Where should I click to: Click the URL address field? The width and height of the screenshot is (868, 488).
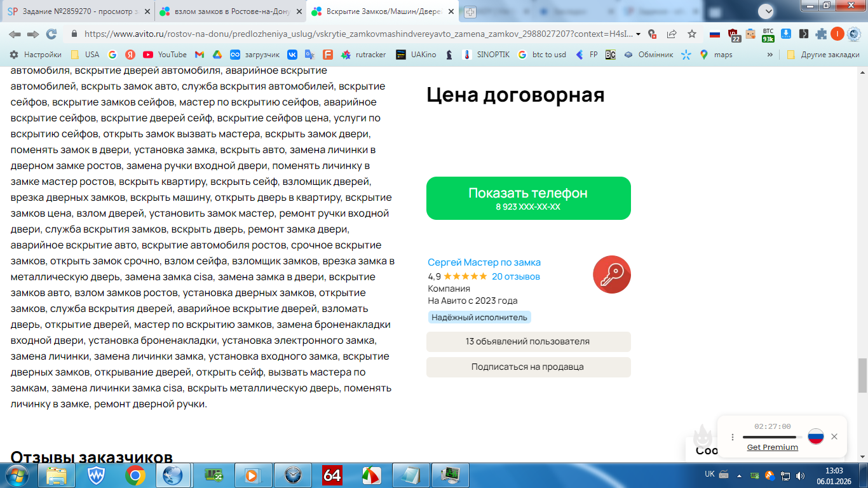pyautogui.click(x=356, y=34)
